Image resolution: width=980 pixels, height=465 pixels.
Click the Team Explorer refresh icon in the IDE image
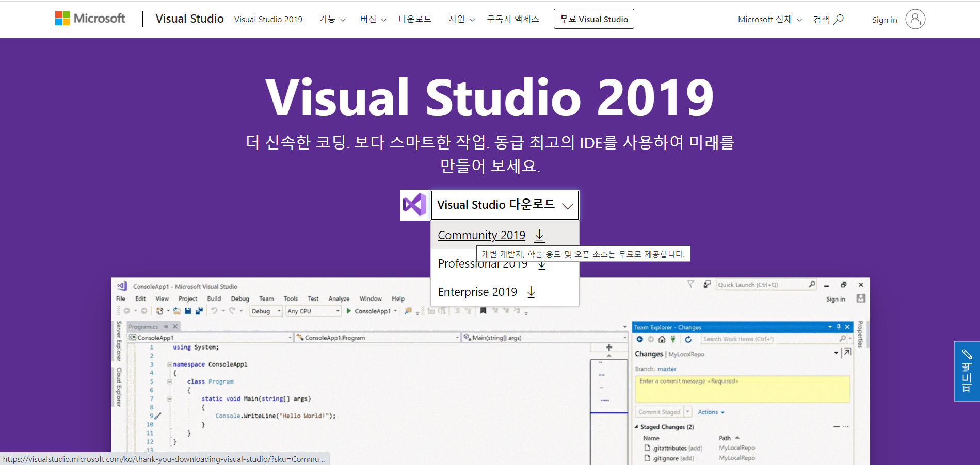pos(688,339)
